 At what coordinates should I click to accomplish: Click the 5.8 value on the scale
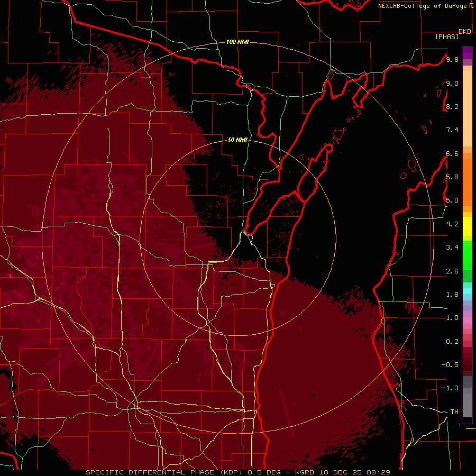click(452, 177)
